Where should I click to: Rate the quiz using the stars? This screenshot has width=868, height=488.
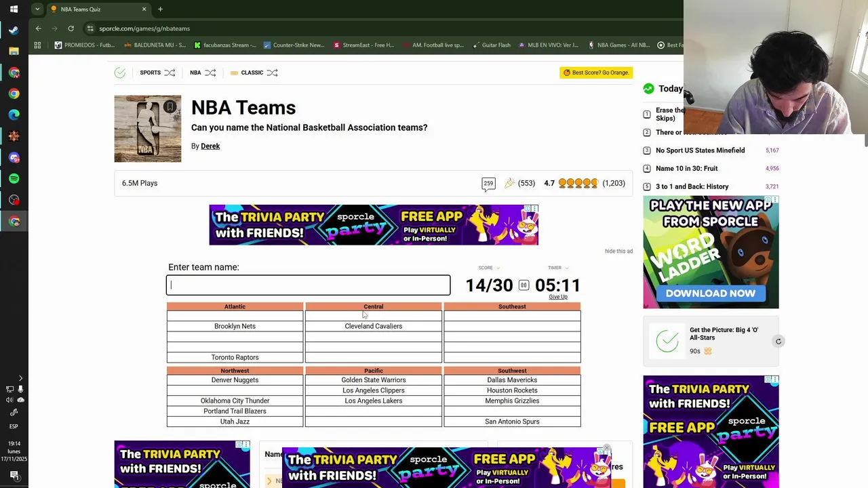tap(578, 183)
